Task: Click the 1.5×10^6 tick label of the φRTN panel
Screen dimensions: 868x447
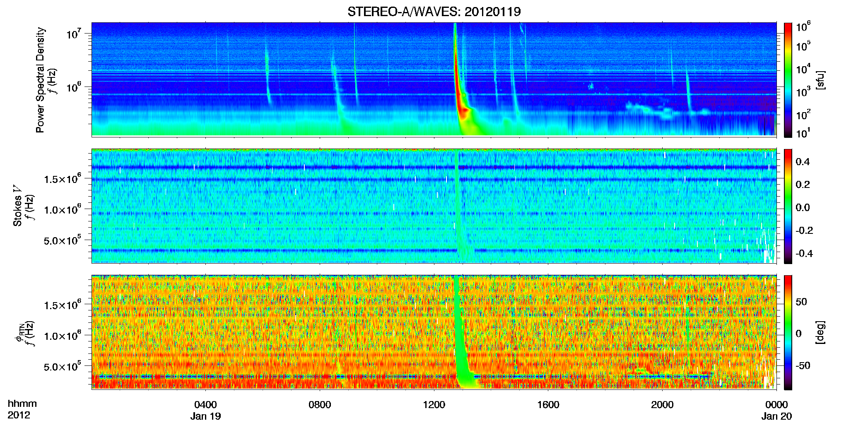Action: [63, 305]
